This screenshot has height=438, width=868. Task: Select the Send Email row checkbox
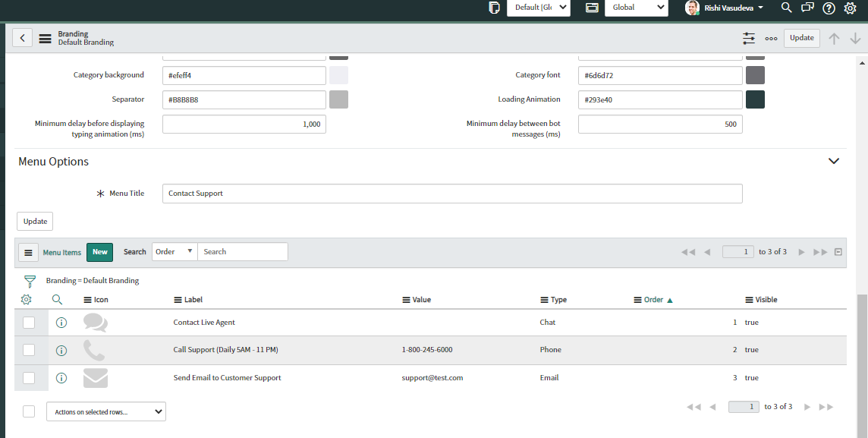pos(29,377)
